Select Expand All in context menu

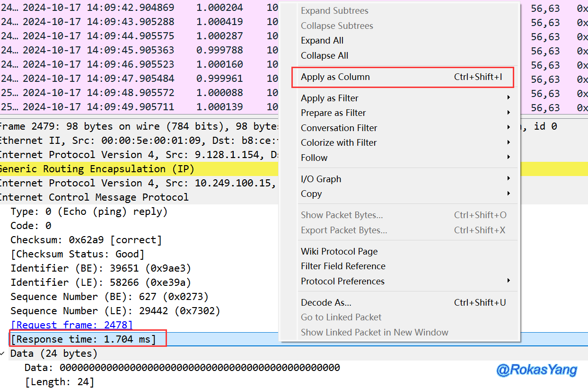coord(322,41)
